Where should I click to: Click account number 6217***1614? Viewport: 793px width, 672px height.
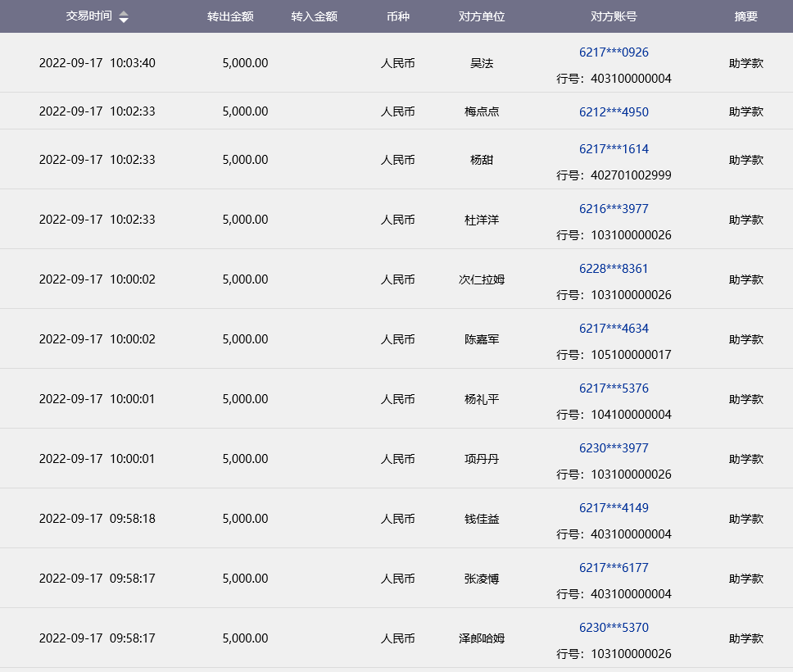click(x=614, y=149)
